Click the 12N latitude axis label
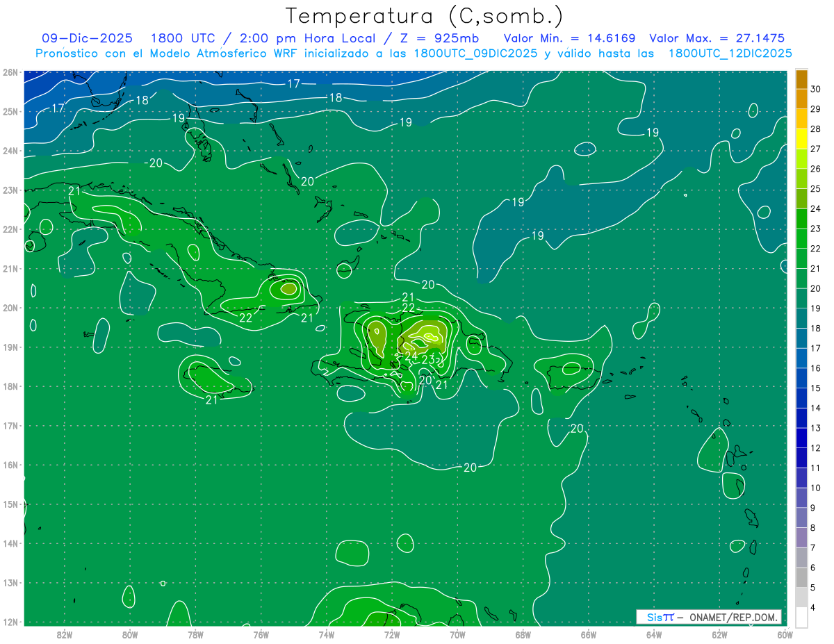This screenshot has width=834, height=644. pos(10,622)
